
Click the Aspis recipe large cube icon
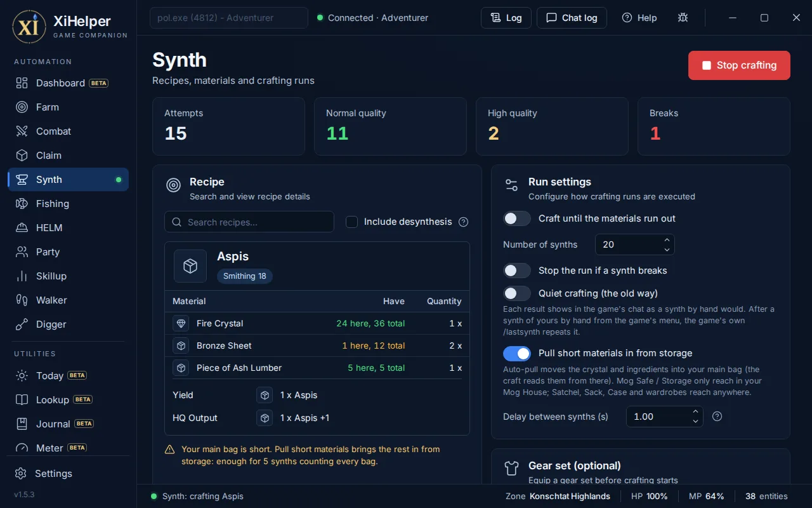pyautogui.click(x=190, y=266)
